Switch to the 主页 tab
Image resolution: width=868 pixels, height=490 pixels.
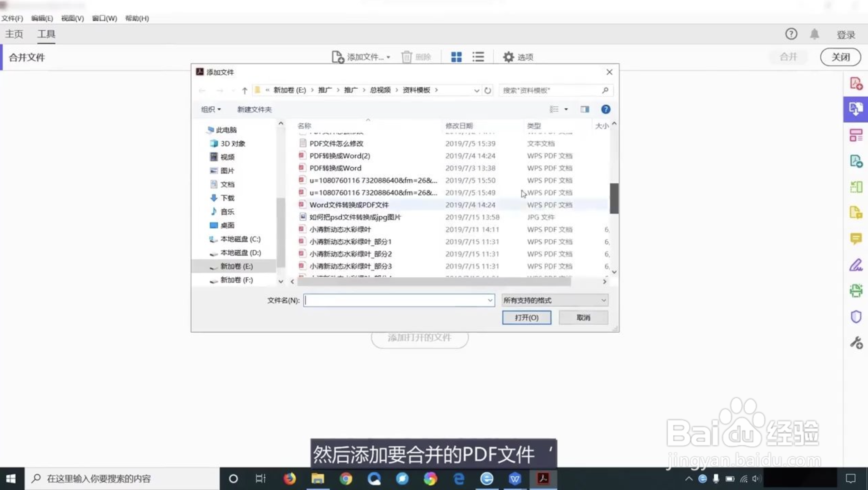pyautogui.click(x=14, y=34)
